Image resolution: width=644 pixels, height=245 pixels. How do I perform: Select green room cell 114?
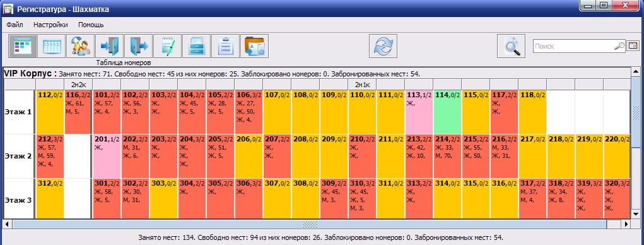click(447, 112)
